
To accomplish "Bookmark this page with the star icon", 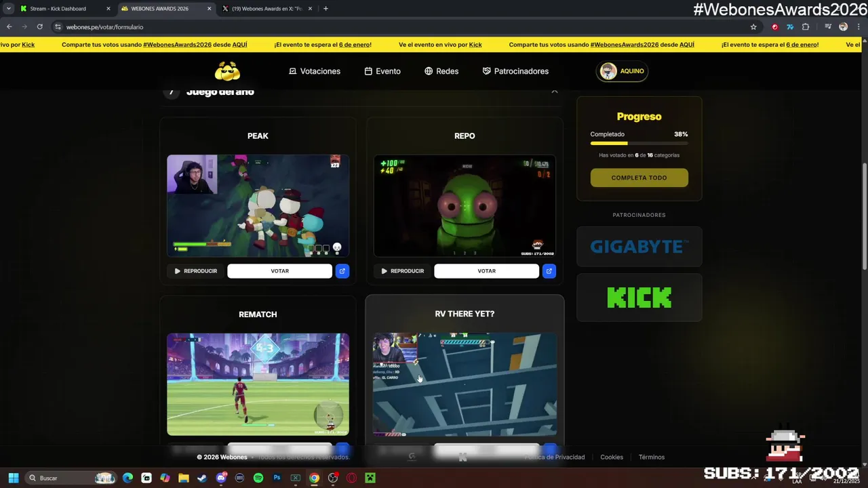I will pos(753,27).
